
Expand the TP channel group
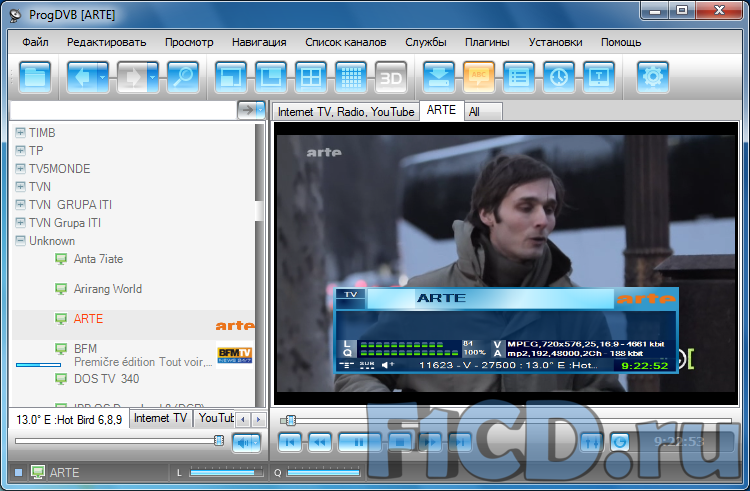coord(20,151)
